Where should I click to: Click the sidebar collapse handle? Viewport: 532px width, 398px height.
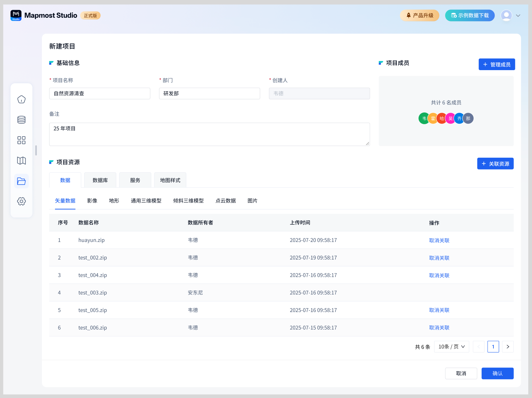click(36, 150)
